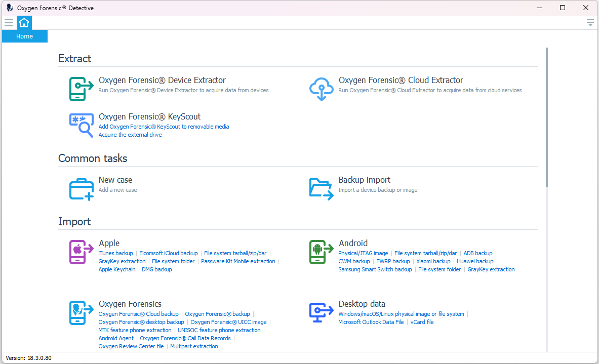Image resolution: width=599 pixels, height=364 pixels.
Task: Open the filter menu icon at top right
Action: pyautogui.click(x=590, y=23)
